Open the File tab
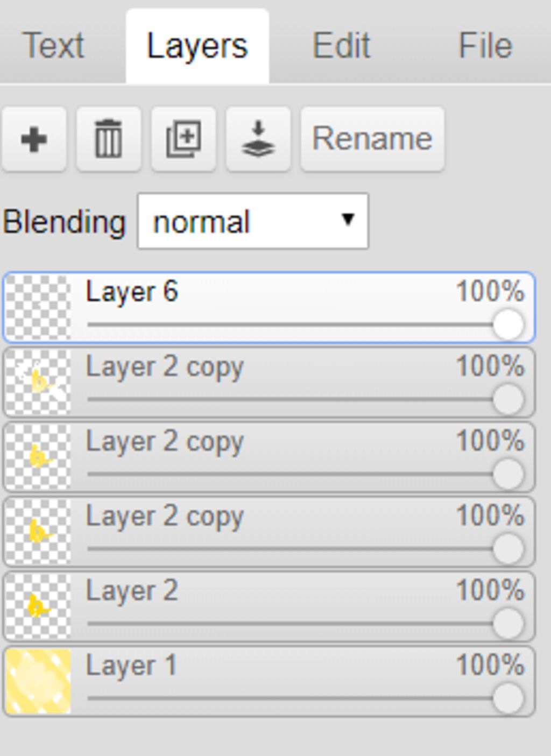Image resolution: width=551 pixels, height=756 pixels. tap(485, 45)
